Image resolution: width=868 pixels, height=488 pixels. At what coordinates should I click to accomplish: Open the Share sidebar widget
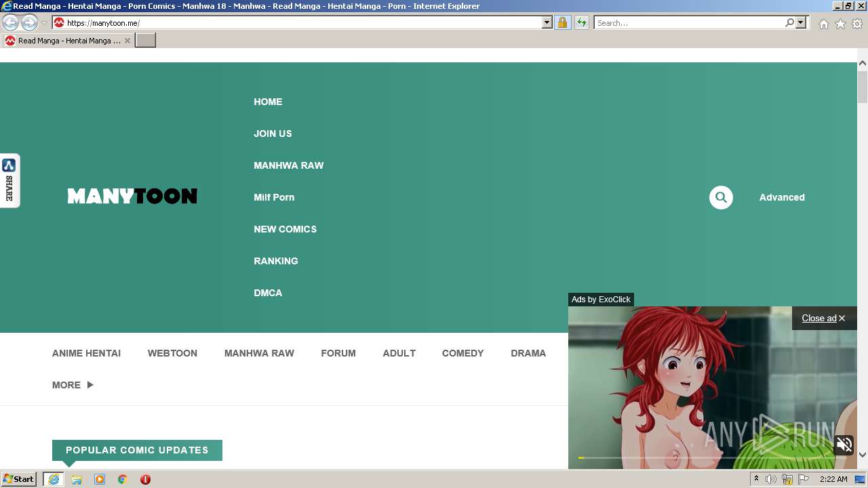(9, 180)
